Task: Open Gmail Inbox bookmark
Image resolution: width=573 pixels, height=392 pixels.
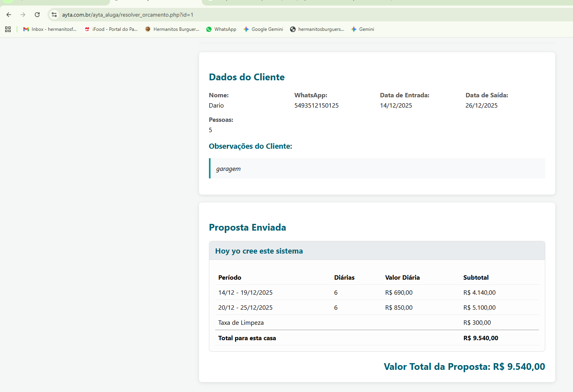Action: pos(50,29)
